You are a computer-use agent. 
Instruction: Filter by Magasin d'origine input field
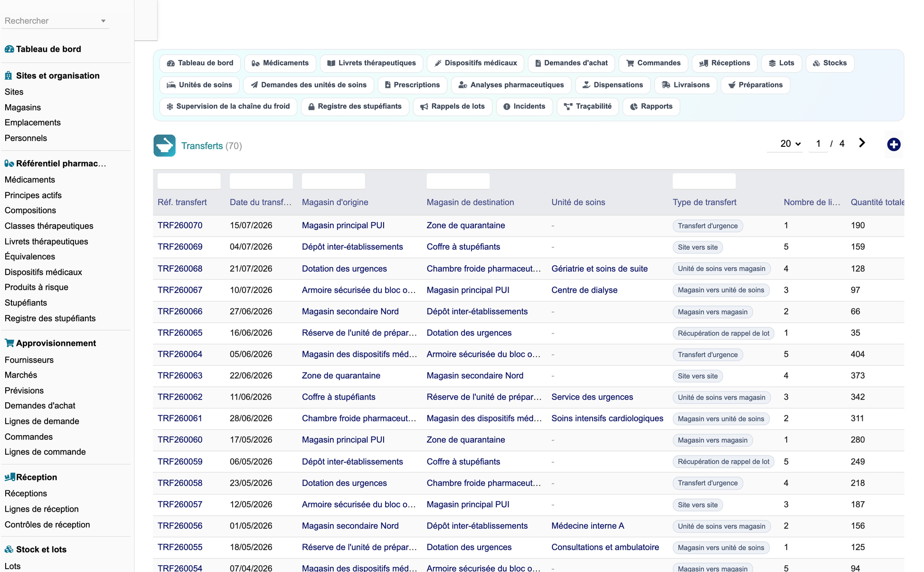(333, 181)
